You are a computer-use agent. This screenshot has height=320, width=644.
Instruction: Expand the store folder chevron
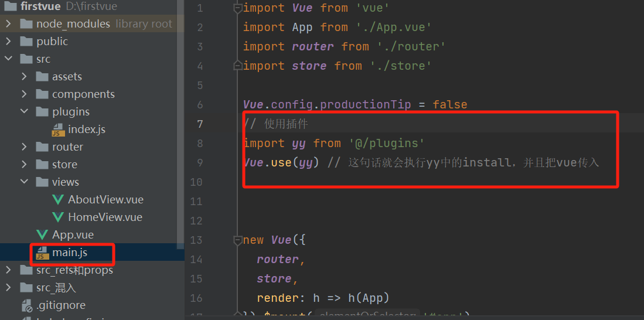(x=24, y=164)
